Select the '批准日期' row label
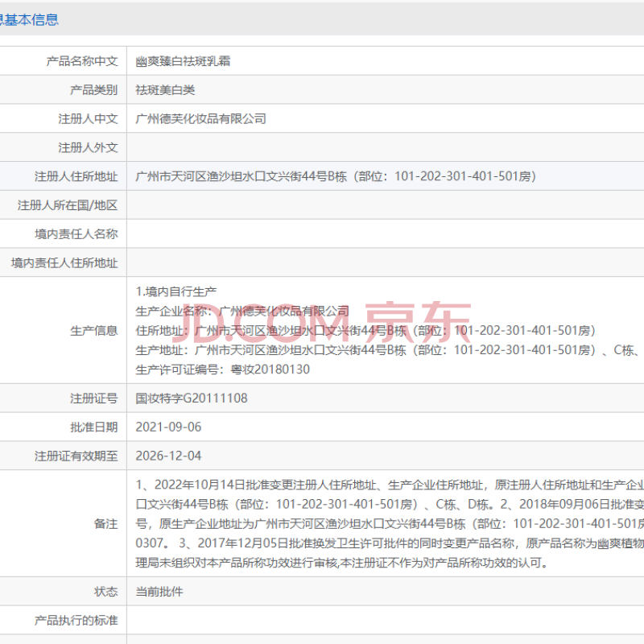The image size is (644, 644). tap(94, 427)
